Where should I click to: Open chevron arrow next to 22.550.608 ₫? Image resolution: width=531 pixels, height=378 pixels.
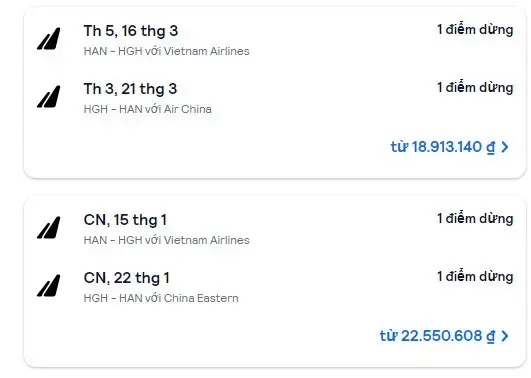point(505,336)
